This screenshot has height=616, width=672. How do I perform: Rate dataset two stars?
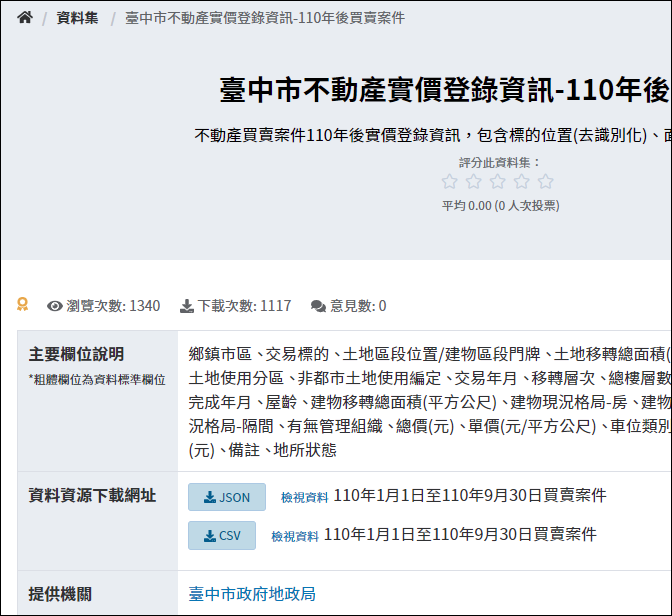474,181
